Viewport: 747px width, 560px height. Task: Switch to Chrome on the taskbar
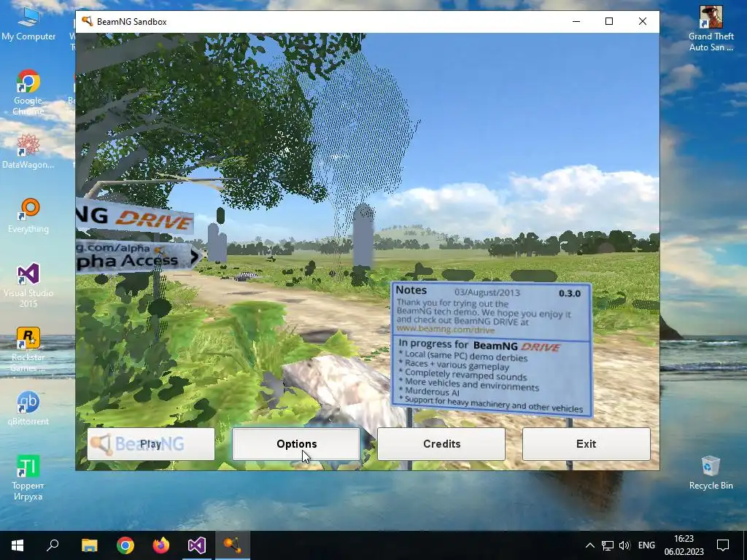pyautogui.click(x=125, y=545)
